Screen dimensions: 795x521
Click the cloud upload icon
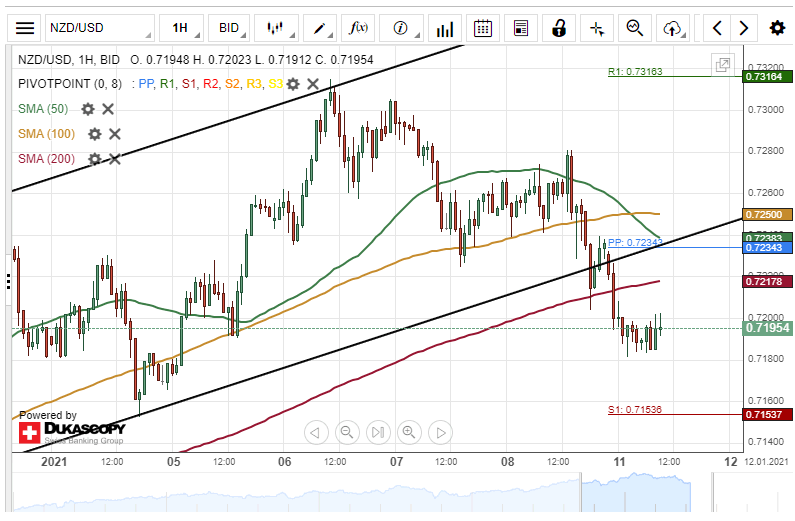pyautogui.click(x=673, y=27)
